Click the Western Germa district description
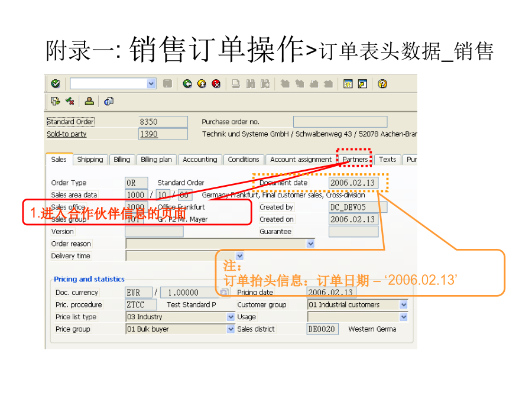The height and width of the screenshot is (399, 532). pos(372,329)
